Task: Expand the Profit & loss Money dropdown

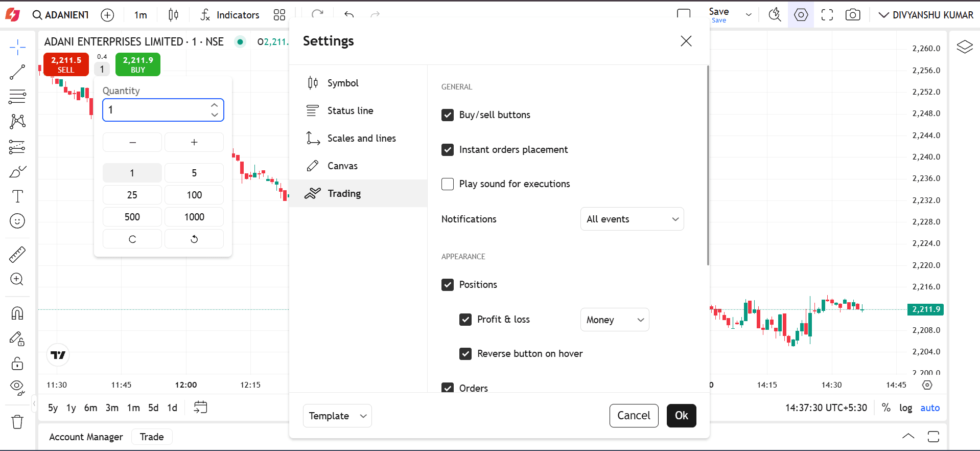Action: click(615, 320)
